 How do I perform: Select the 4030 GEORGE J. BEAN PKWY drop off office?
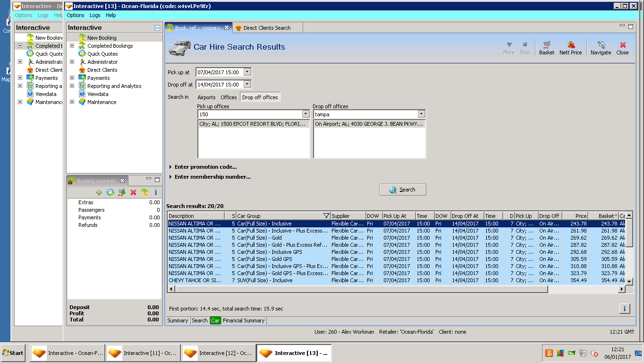pos(369,124)
